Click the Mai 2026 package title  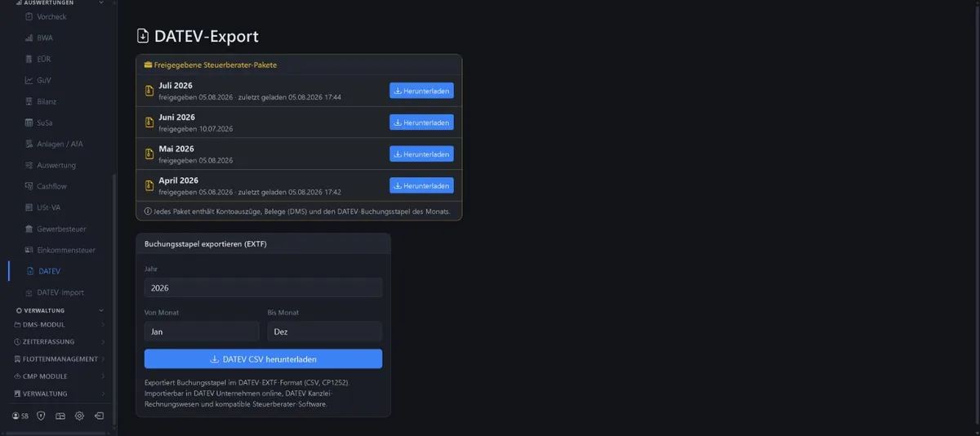pyautogui.click(x=176, y=149)
